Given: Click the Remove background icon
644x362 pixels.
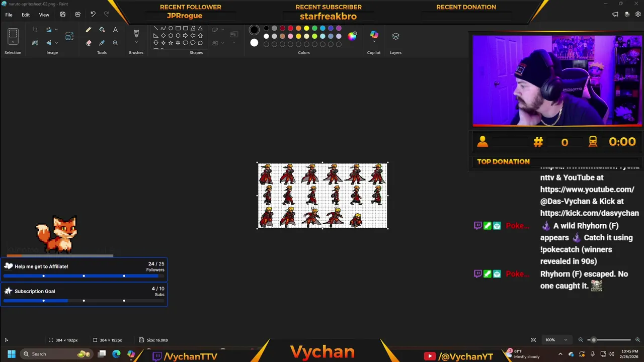Looking at the screenshot, I should [35, 43].
